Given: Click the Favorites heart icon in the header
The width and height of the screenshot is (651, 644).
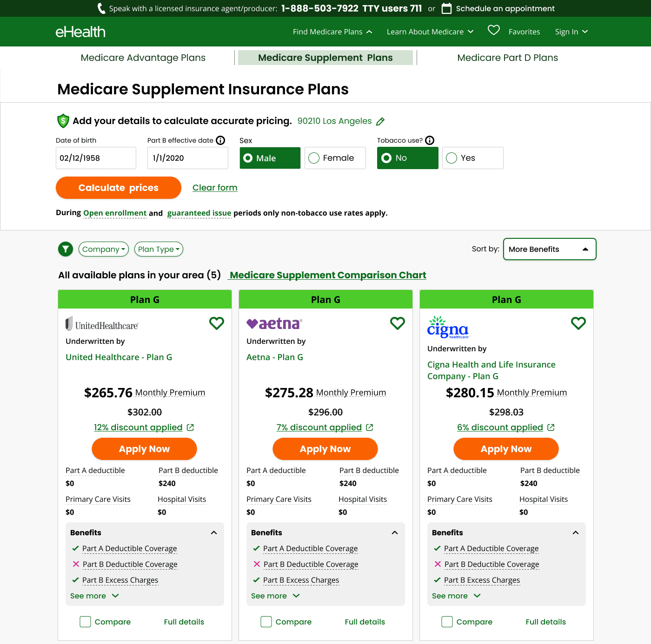Looking at the screenshot, I should [494, 30].
